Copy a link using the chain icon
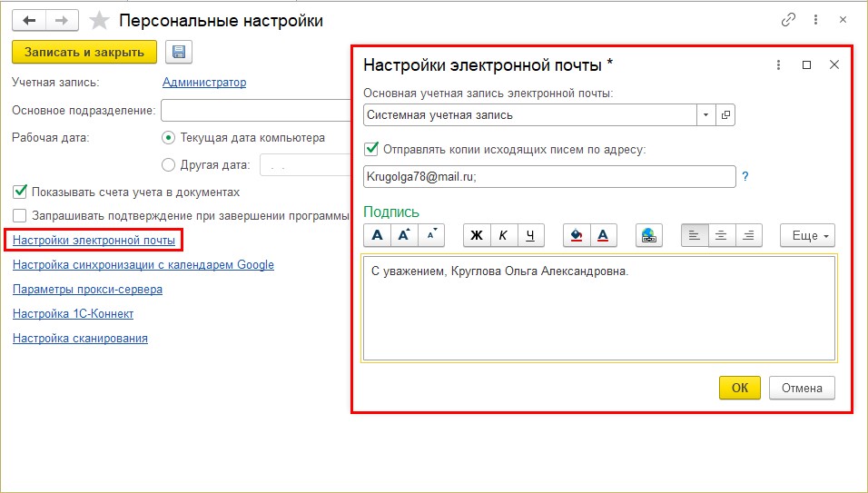 788,20
